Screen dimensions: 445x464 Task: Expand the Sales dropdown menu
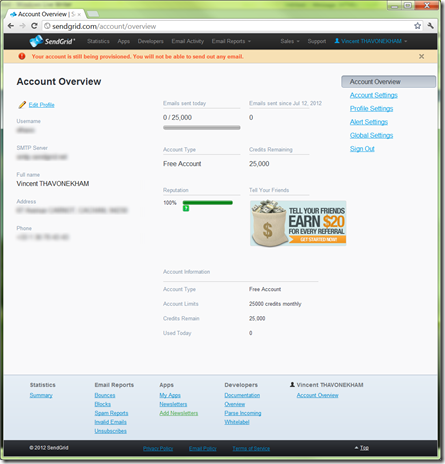290,41
